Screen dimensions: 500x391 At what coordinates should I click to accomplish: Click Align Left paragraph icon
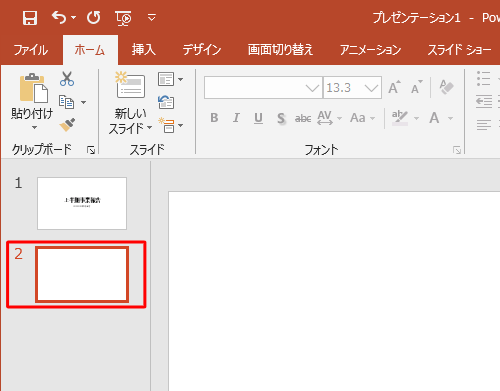pos(484,125)
